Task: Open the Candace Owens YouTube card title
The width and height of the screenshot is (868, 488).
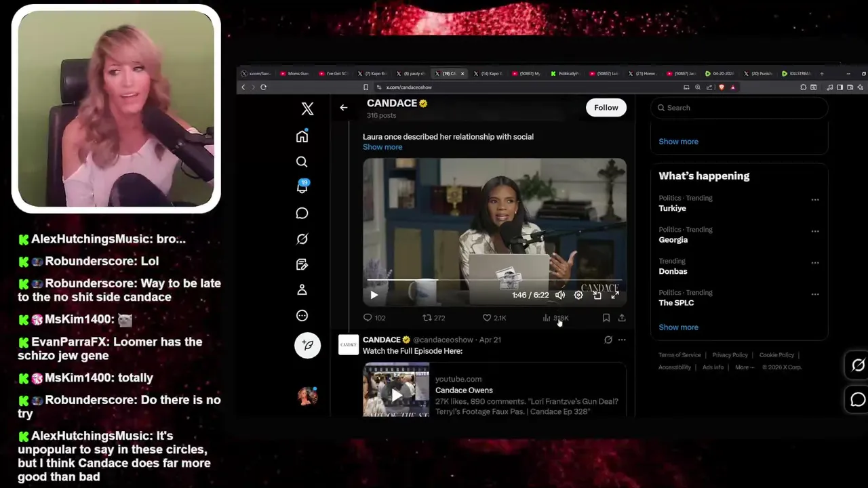Action: [464, 390]
